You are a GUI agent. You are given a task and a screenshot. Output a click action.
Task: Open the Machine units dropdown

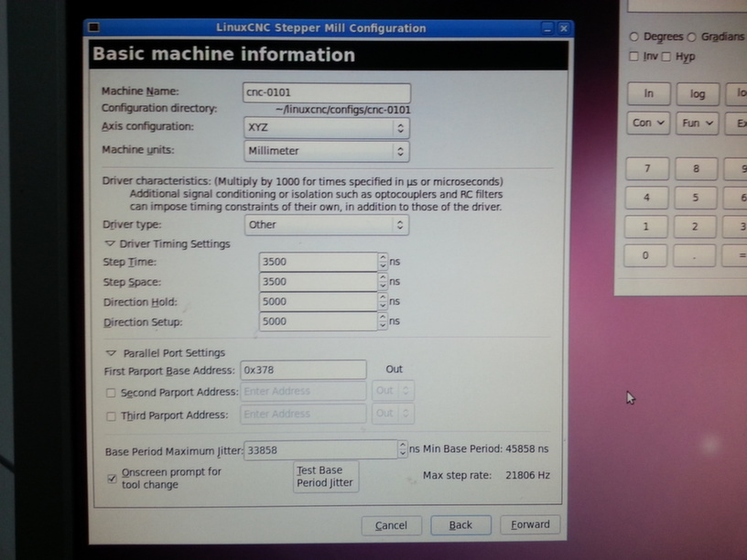[327, 151]
